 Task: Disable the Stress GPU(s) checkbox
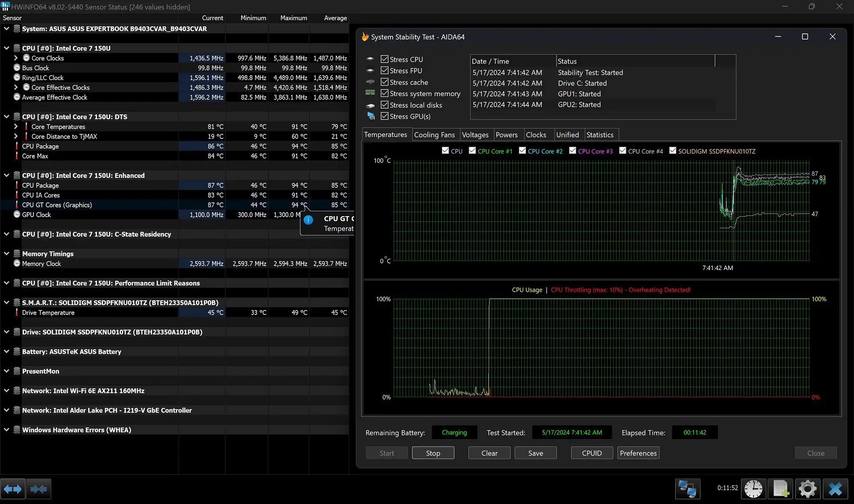(x=385, y=116)
